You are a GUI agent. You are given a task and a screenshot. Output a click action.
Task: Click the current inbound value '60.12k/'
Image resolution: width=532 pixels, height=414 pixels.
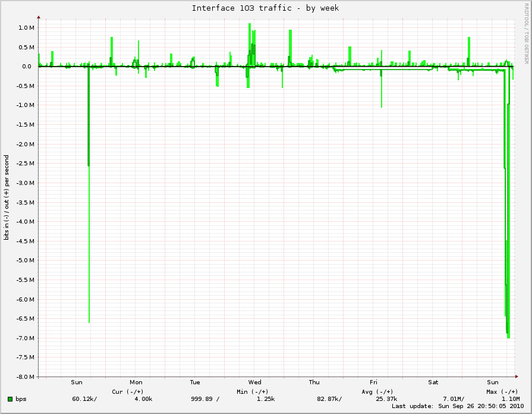pyautogui.click(x=84, y=399)
